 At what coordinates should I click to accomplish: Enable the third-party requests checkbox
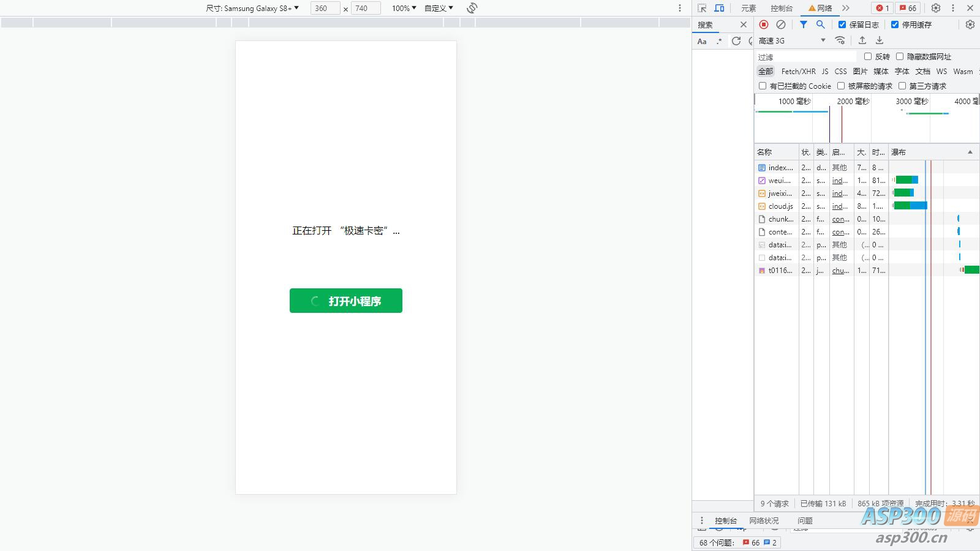pyautogui.click(x=902, y=86)
